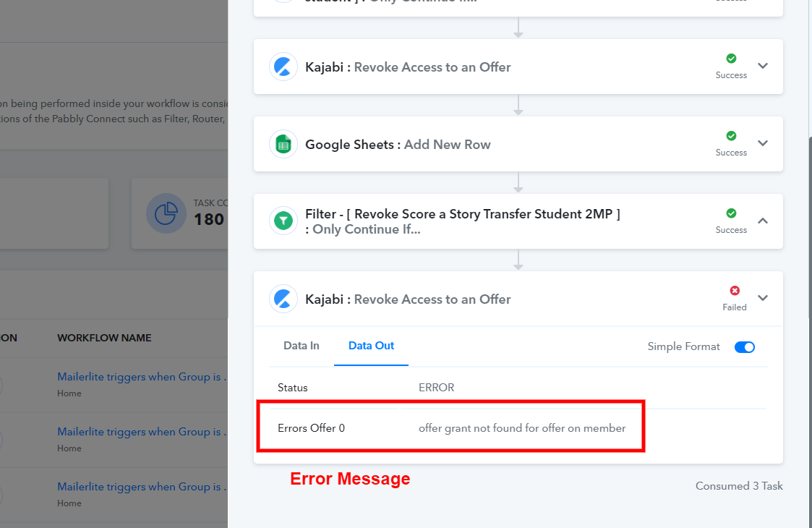Viewport: 812px width, 528px height.
Task: Click the offer grant not found error text
Action: click(x=522, y=428)
